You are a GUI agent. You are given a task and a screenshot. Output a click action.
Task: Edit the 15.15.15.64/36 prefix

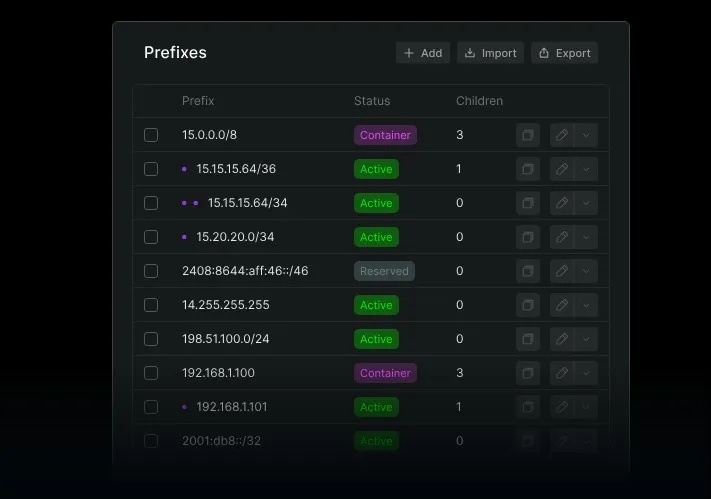[562, 169]
